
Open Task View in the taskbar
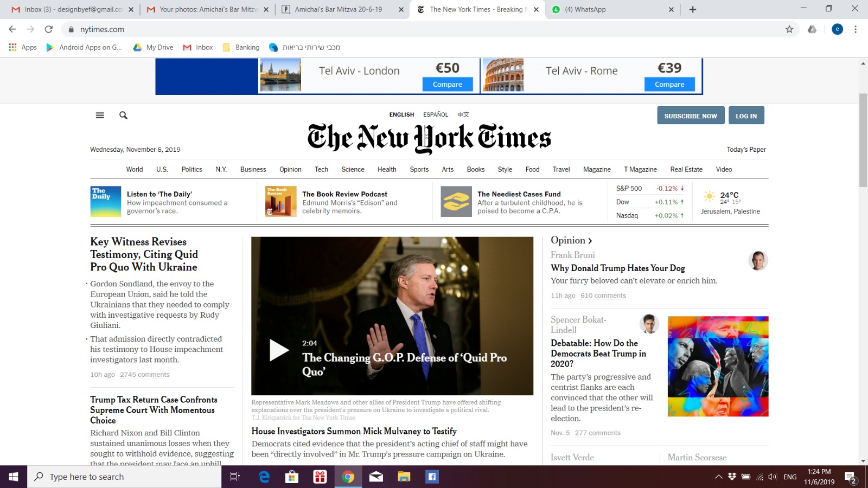pyautogui.click(x=235, y=477)
